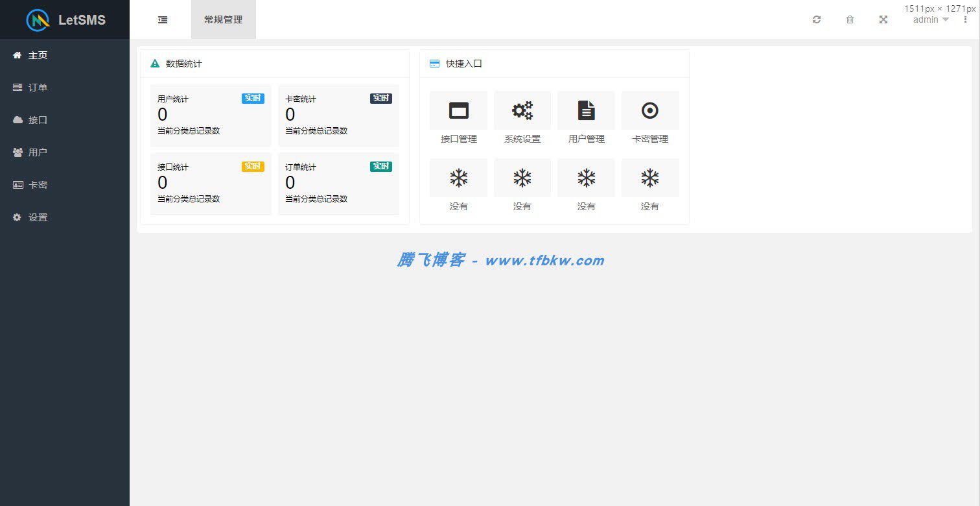Click the 接口统计 card title

[173, 167]
